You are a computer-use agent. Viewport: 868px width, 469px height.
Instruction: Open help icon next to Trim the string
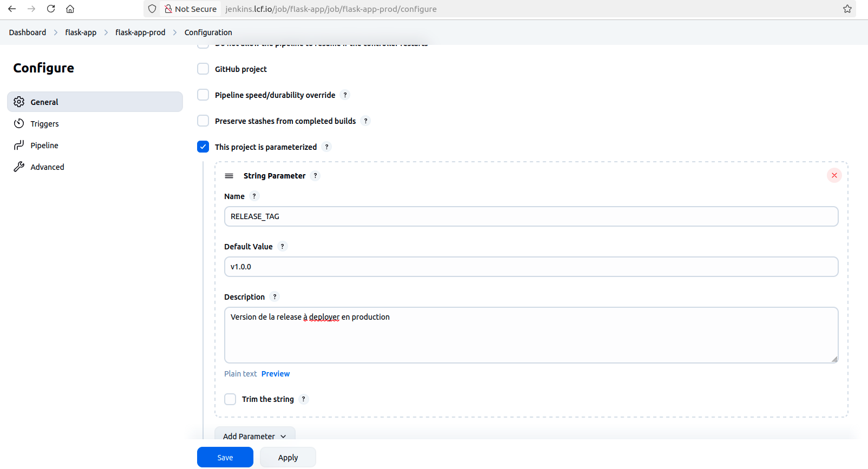pyautogui.click(x=303, y=399)
